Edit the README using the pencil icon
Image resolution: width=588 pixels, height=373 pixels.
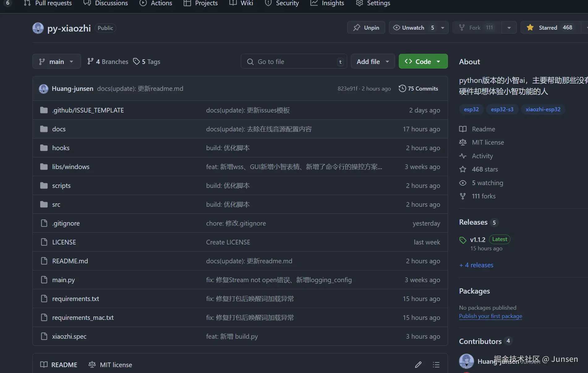pos(418,365)
